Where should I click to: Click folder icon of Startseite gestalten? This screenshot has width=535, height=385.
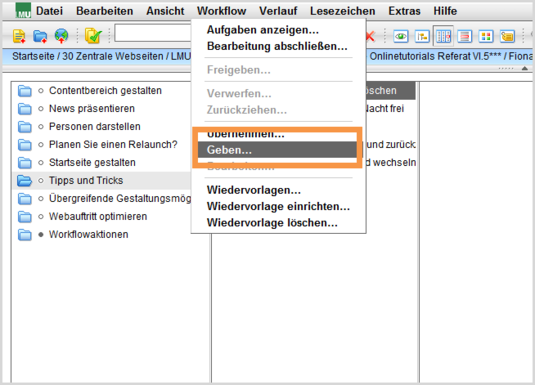25,163
